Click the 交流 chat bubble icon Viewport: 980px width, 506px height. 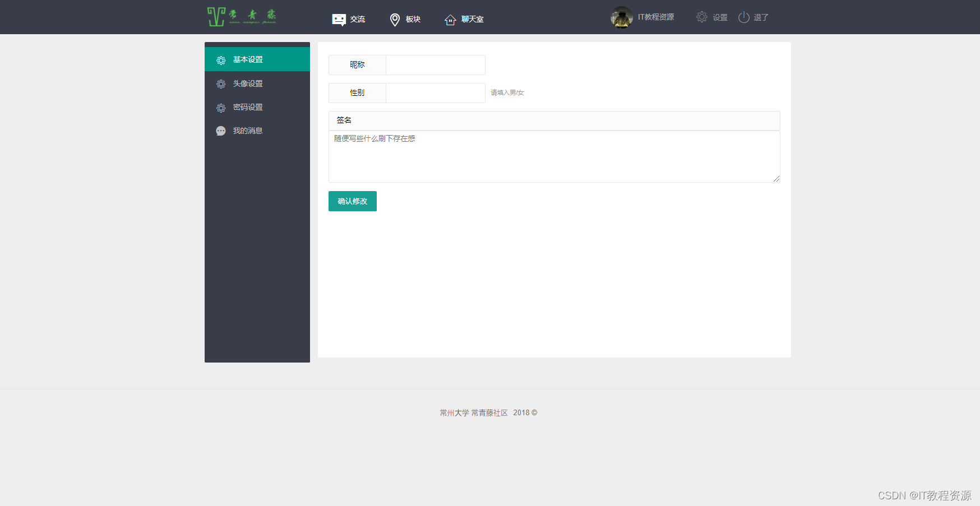pos(339,20)
